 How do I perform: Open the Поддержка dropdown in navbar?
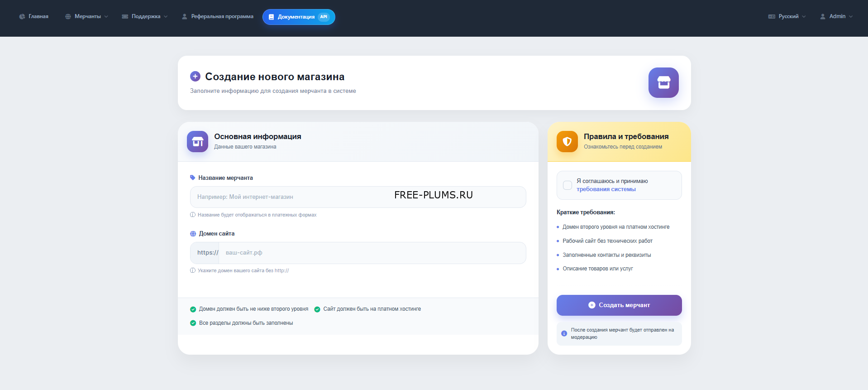click(145, 16)
